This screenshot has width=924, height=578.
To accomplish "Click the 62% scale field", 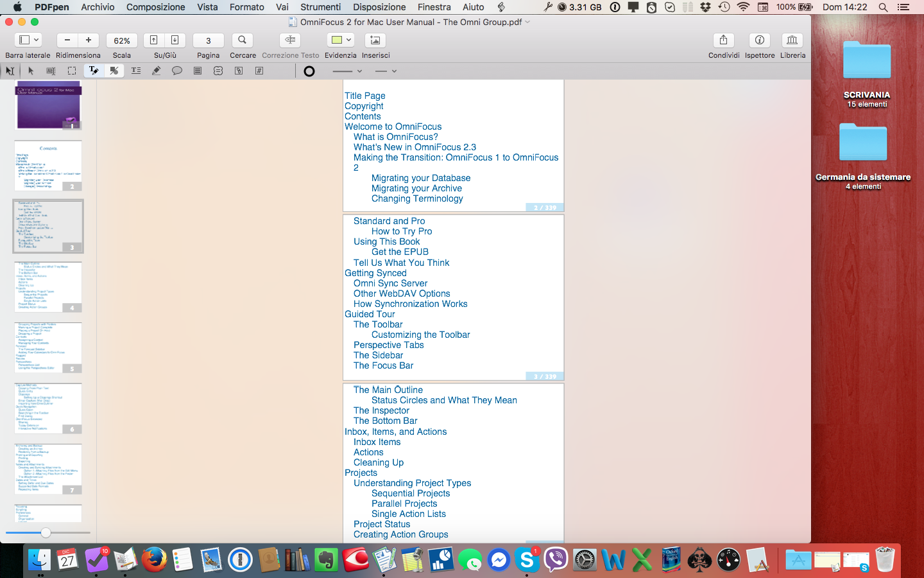I will [122, 40].
